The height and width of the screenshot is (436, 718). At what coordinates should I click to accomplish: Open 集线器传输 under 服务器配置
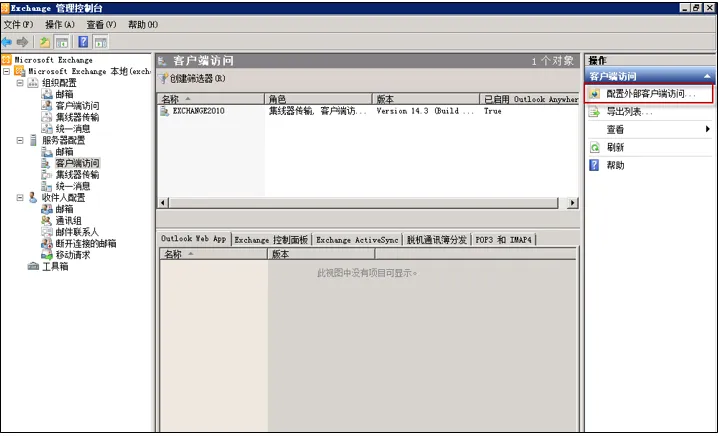(77, 174)
